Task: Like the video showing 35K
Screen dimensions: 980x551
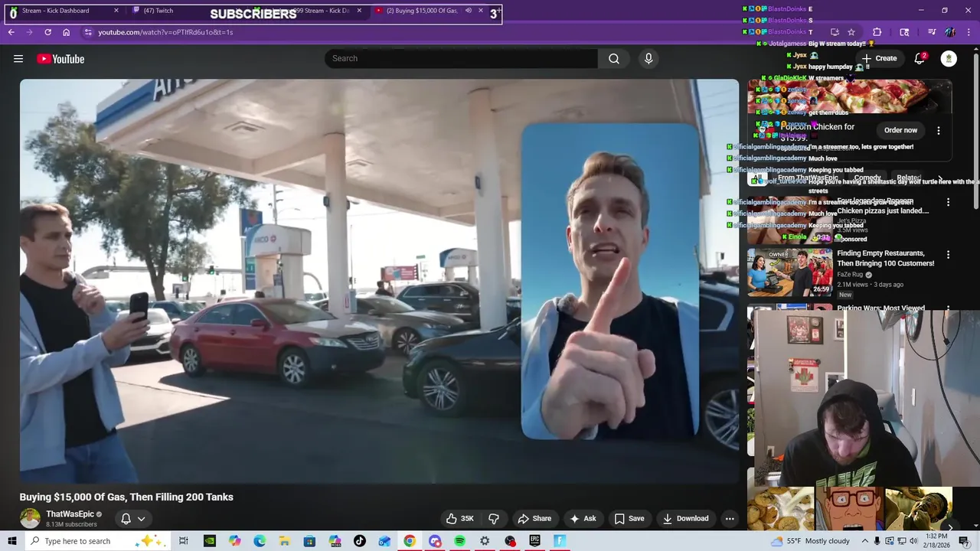Action: click(x=460, y=518)
